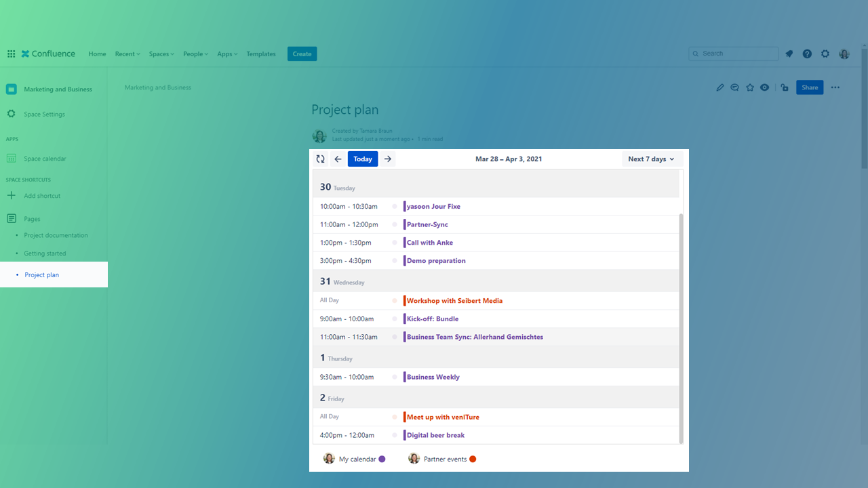Click the edit pencil icon
Viewport: 868px width, 488px height.
point(720,87)
